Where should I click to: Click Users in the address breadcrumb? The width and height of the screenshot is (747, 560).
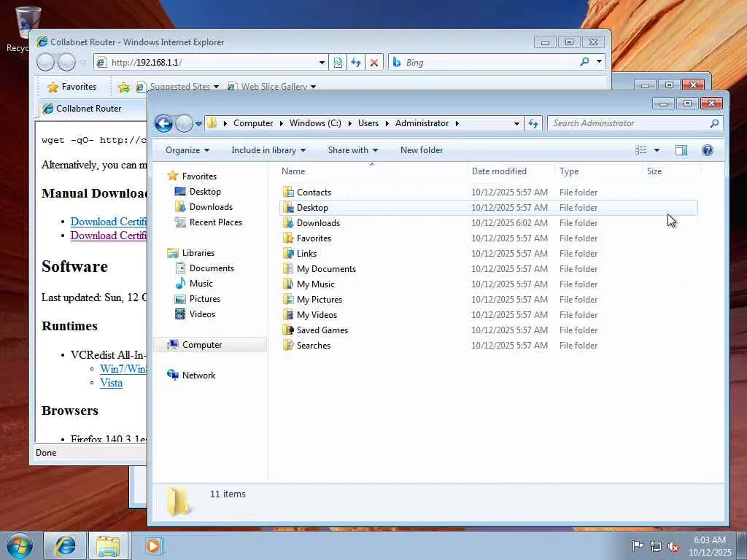(x=368, y=123)
